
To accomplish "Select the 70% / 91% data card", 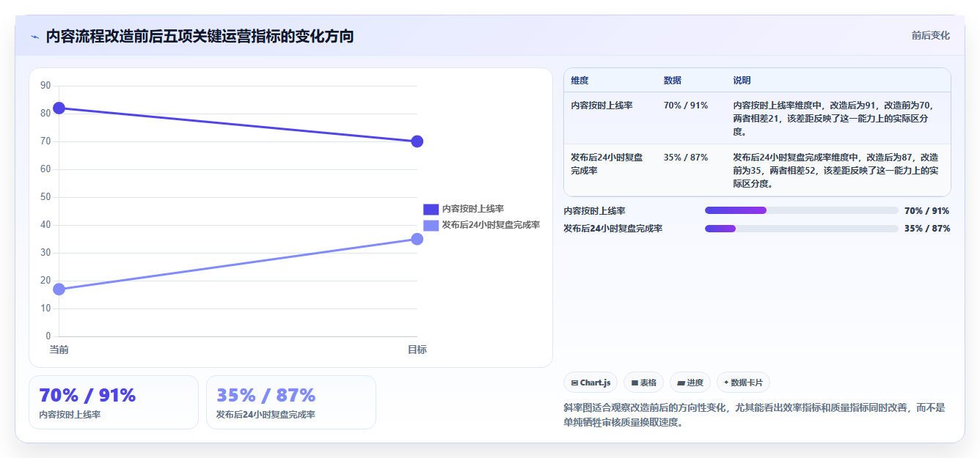I will (x=114, y=402).
